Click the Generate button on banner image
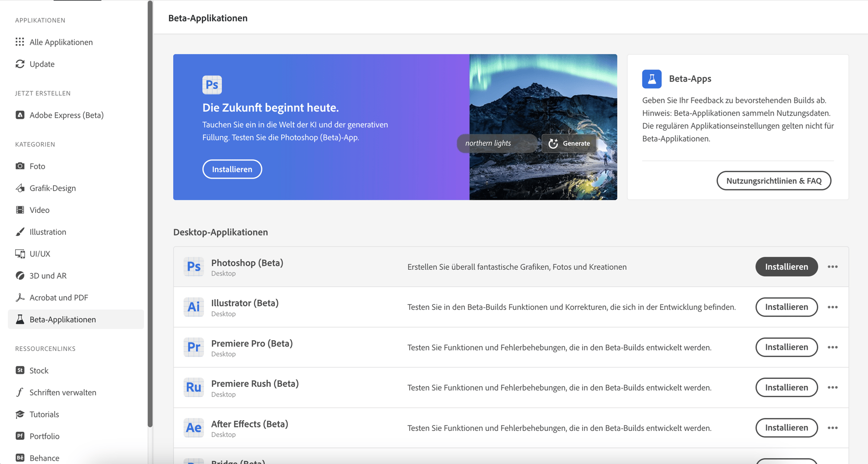This screenshot has height=464, width=868. click(x=569, y=143)
